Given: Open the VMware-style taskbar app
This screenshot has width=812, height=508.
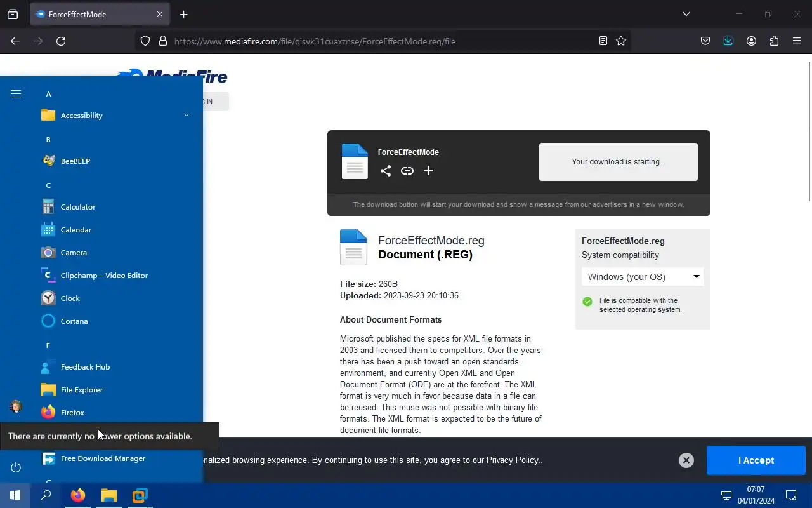Looking at the screenshot, I should tap(140, 495).
